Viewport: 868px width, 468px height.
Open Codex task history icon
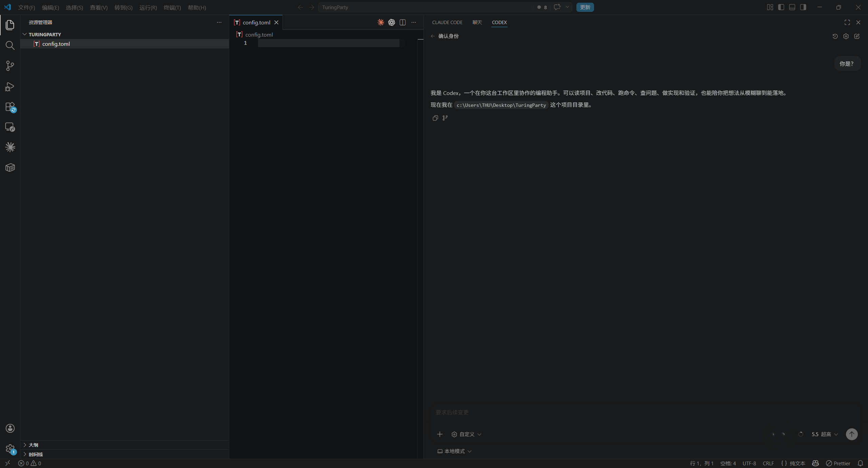[835, 36]
